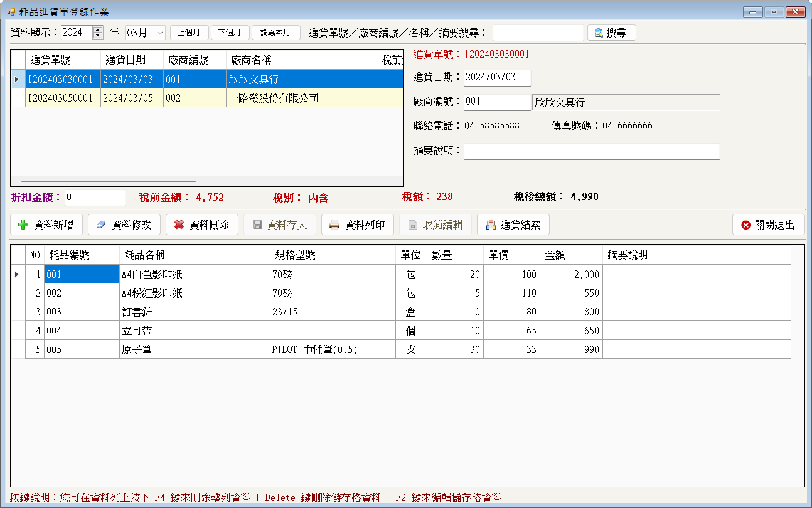Go to previous month with 上個月
This screenshot has height=508, width=812.
coord(189,33)
